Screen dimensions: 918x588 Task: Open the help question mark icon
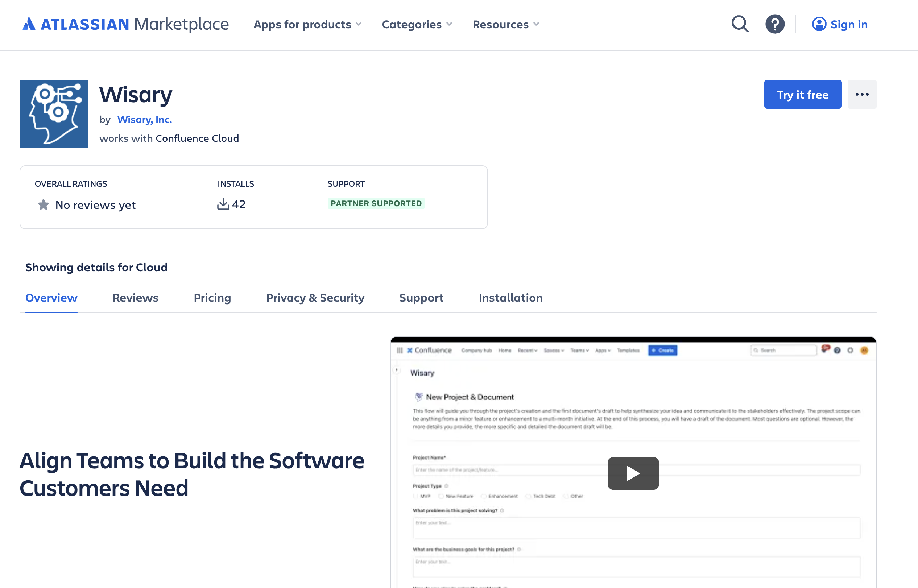(775, 24)
